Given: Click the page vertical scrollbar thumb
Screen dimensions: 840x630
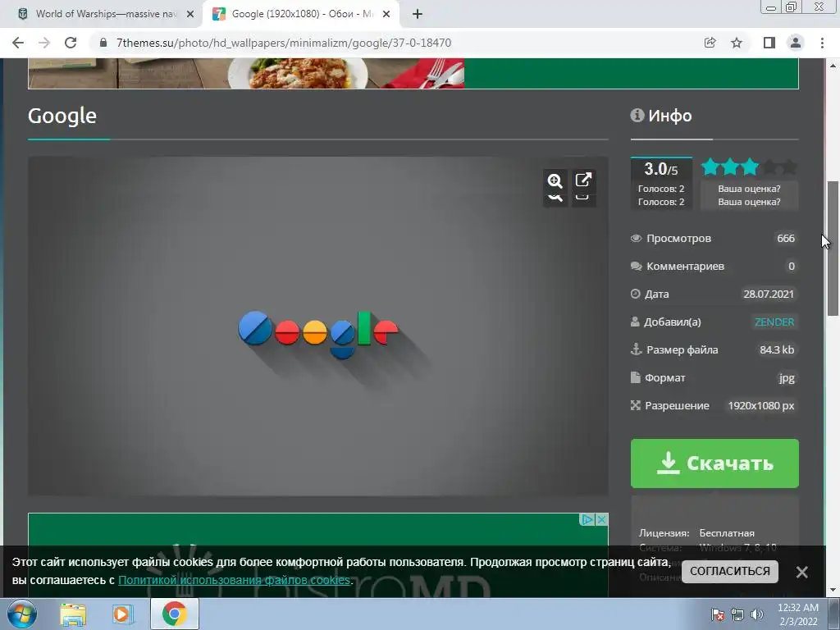Looking at the screenshot, I should point(833,249).
